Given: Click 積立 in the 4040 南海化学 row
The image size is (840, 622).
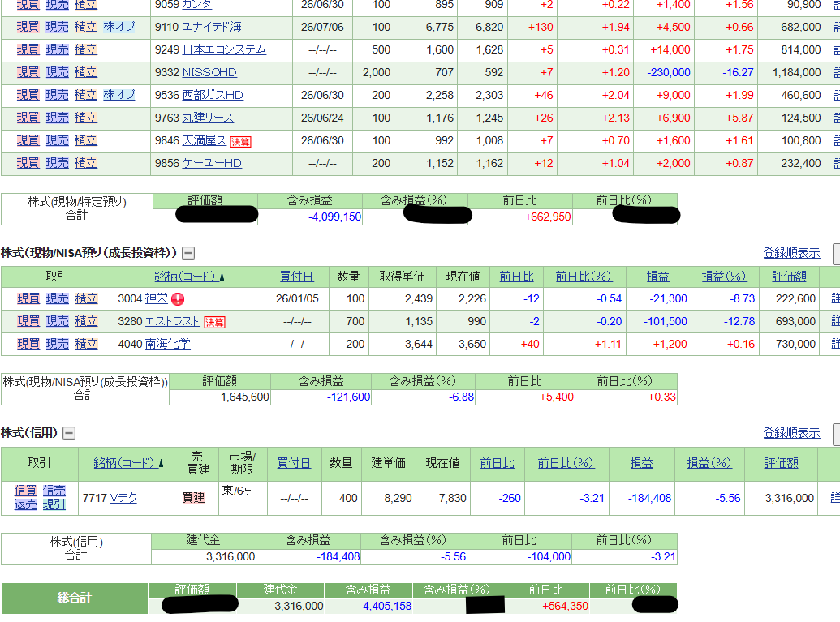Looking at the screenshot, I should click(x=86, y=344).
